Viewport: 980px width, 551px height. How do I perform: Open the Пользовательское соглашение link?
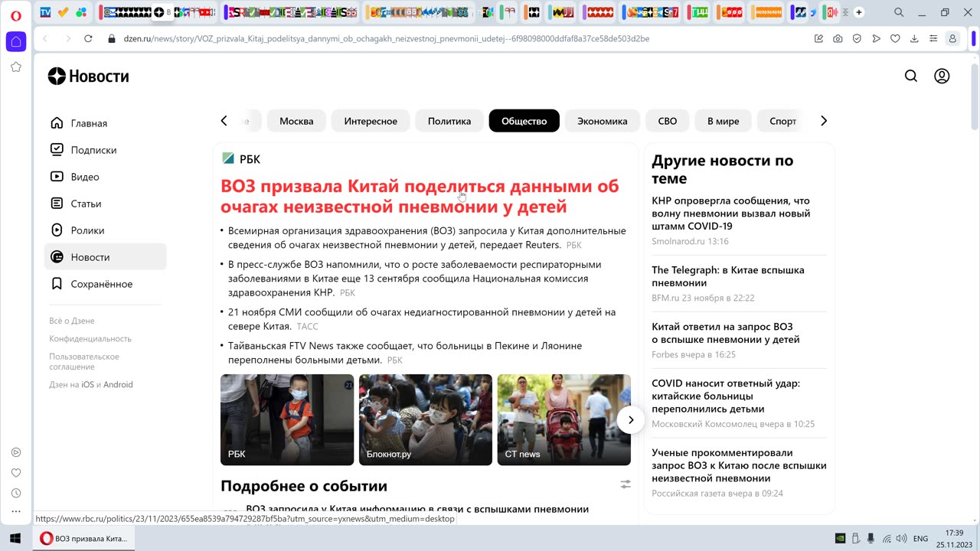84,361
